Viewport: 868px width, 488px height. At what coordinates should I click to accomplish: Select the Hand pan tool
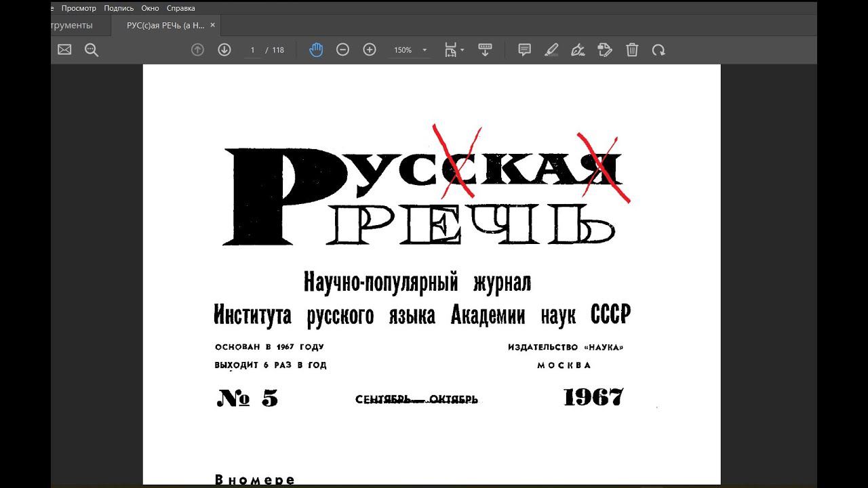(x=316, y=49)
